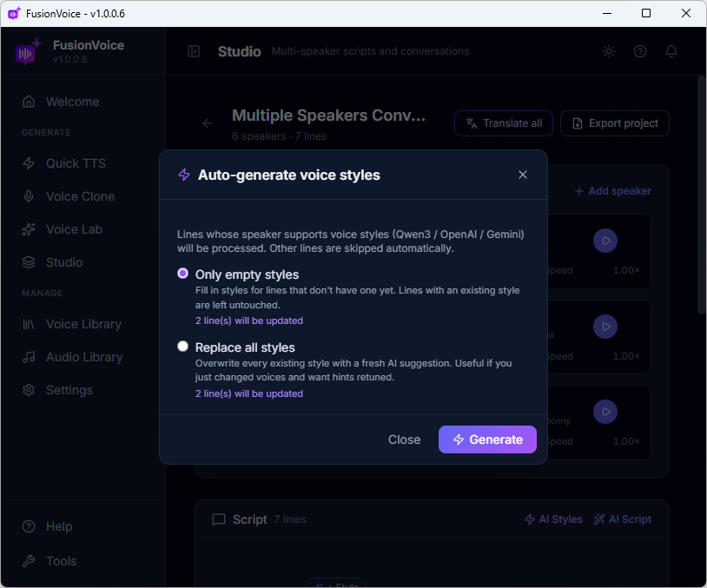Click the Generate button in the dialog

(x=487, y=439)
